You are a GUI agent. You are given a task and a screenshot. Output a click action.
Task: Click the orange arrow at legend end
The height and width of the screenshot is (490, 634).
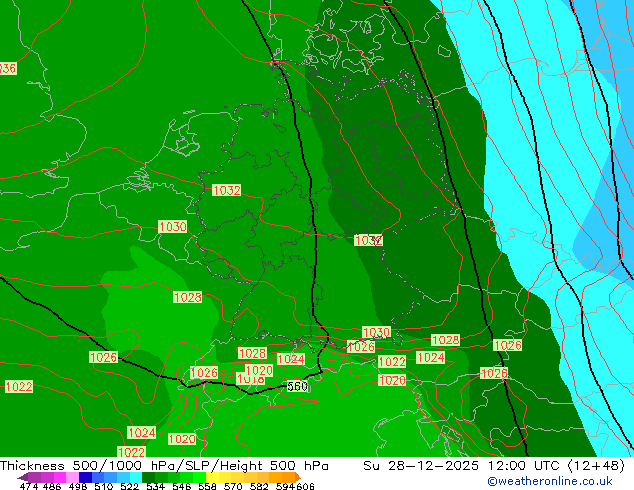298,477
